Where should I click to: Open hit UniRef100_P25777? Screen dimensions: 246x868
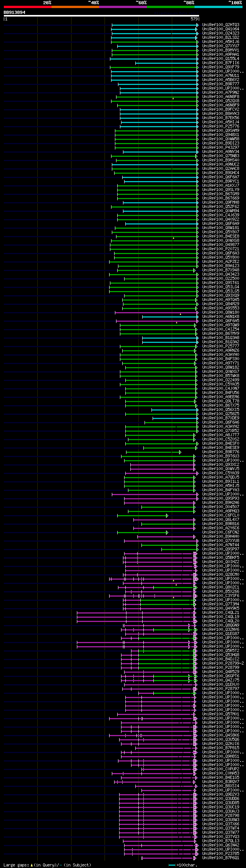[x=221, y=346]
